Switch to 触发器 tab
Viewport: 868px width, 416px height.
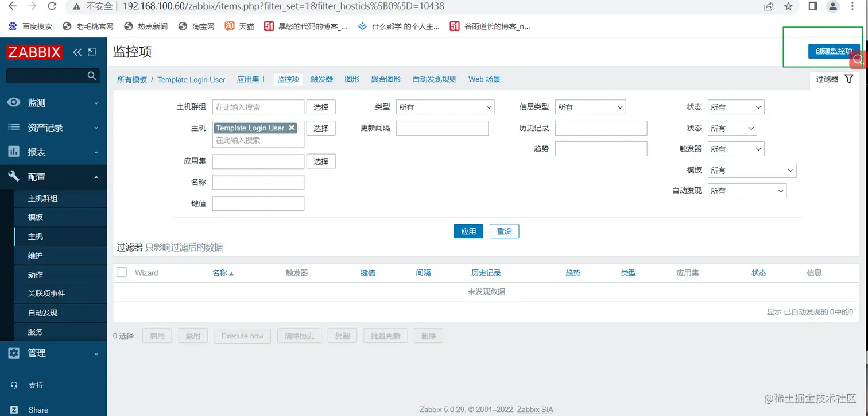pos(321,79)
